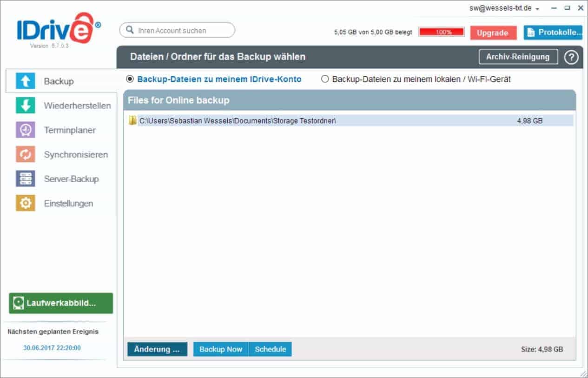Viewport: 588px width, 378px height.
Task: Select Backup-Dateien zu meinem lokalen / Wi-Fi-Gerät
Action: coord(325,79)
